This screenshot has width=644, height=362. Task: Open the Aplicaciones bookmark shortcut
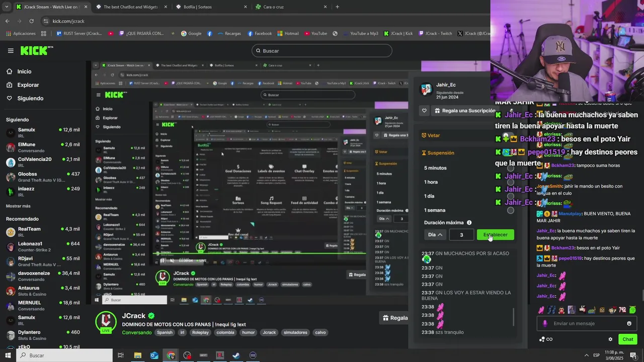pyautogui.click(x=21, y=34)
